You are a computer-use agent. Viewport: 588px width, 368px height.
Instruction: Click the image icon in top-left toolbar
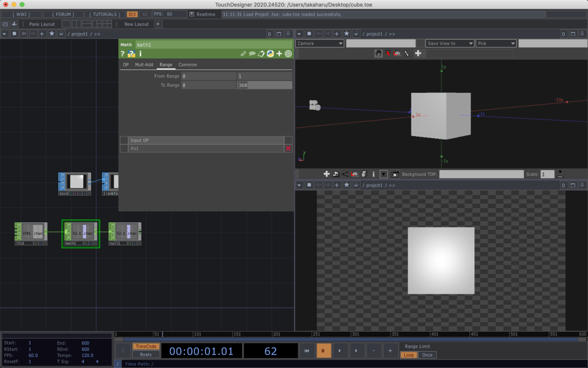[x=5, y=24]
